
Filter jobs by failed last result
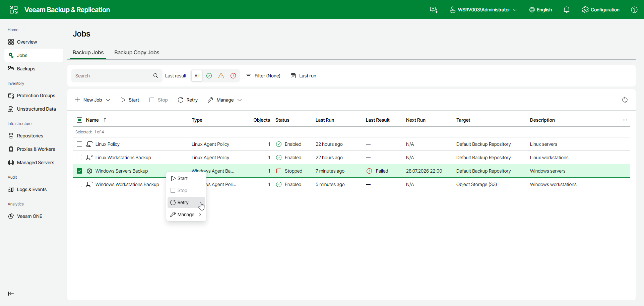pos(233,76)
